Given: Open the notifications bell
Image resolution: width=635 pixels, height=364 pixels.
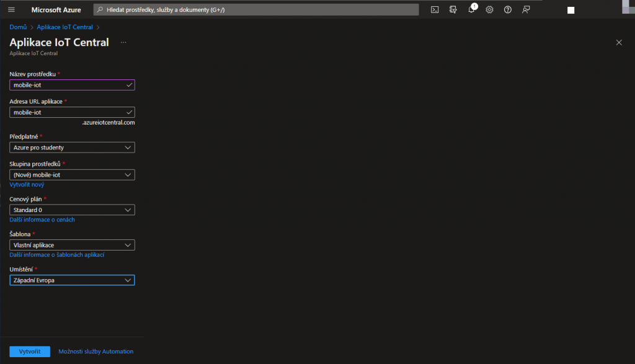Looking at the screenshot, I should (x=471, y=9).
